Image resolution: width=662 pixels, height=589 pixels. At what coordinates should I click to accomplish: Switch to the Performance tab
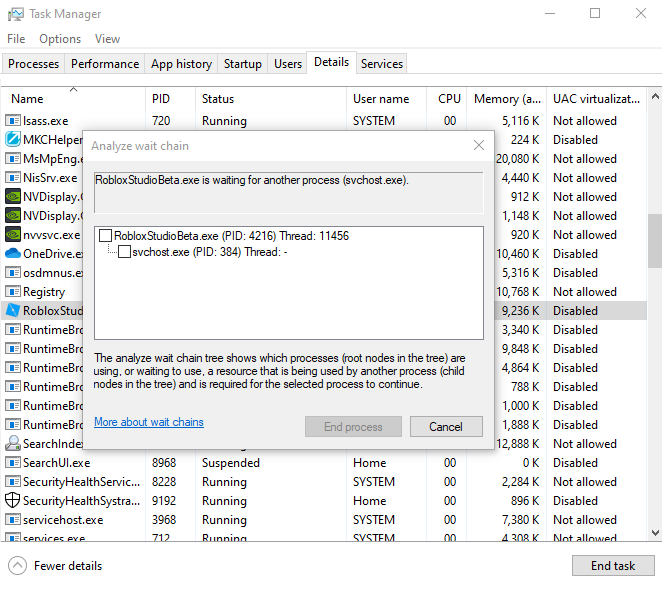coord(105,64)
